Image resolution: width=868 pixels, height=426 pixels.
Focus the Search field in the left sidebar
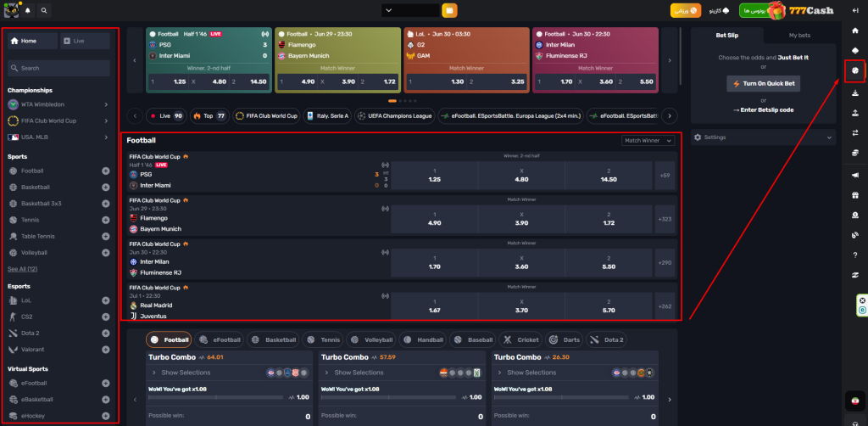click(58, 68)
